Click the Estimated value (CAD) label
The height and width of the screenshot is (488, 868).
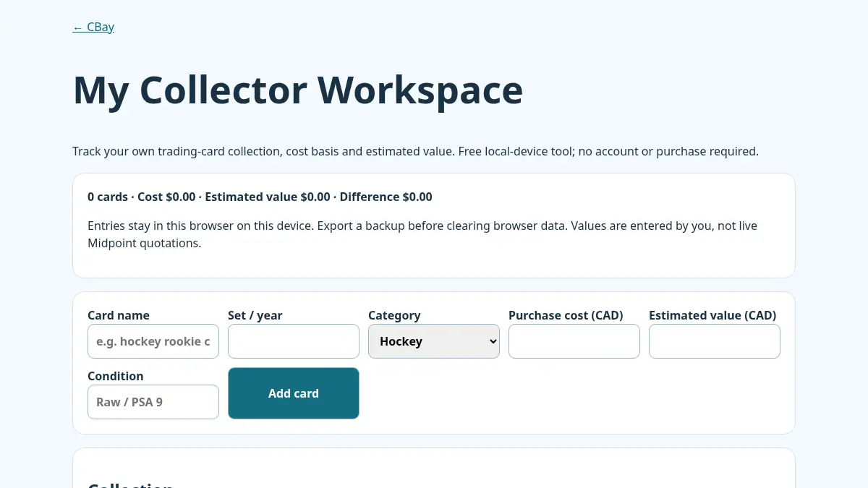point(712,315)
